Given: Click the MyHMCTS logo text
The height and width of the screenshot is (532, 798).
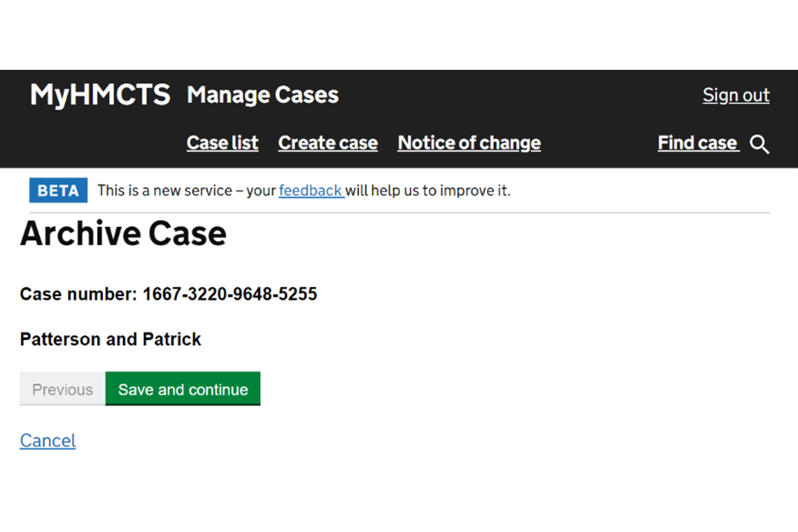Looking at the screenshot, I should (x=100, y=95).
